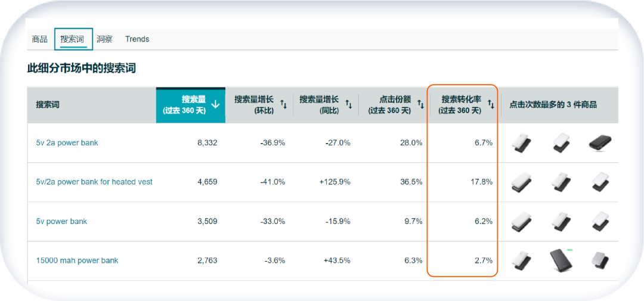Open 15000 mah power bank link
Viewport: 644px width, 301px height.
click(77, 260)
